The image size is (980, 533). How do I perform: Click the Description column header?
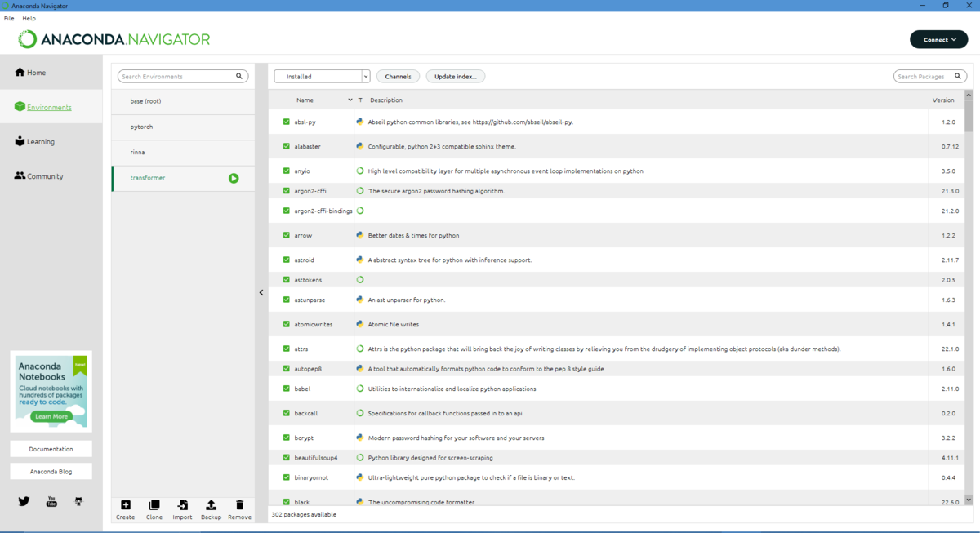click(385, 100)
